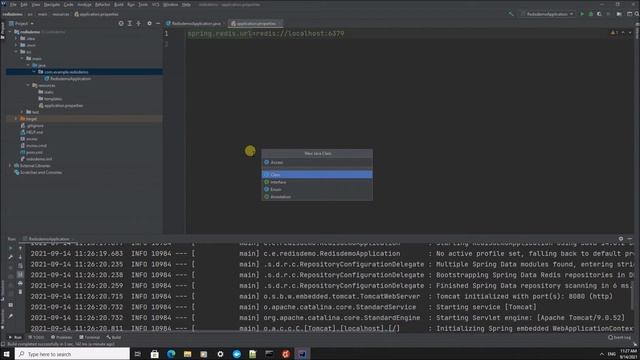Open the Code menu
640x360 pixels.
pyautogui.click(x=69, y=4)
